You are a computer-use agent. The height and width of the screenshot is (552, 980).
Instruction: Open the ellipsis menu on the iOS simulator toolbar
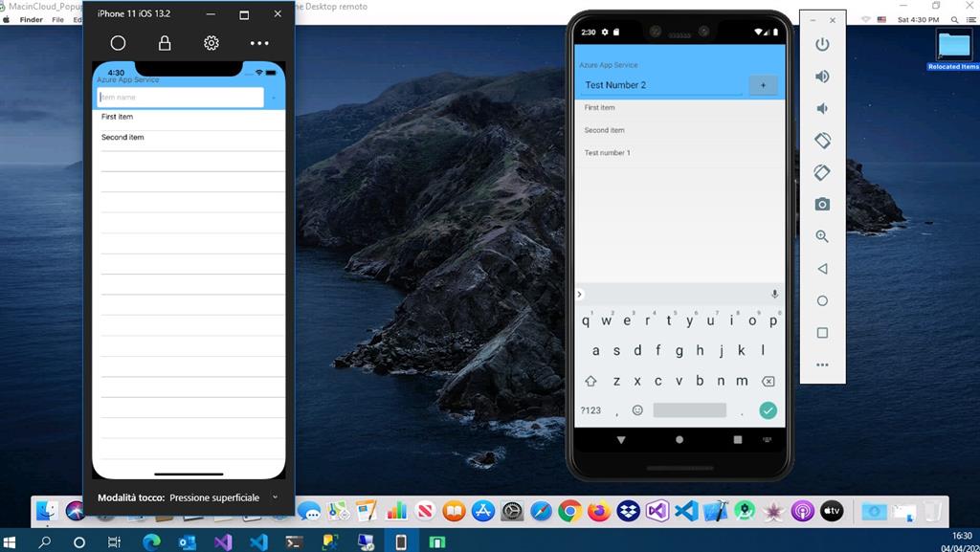coord(258,42)
